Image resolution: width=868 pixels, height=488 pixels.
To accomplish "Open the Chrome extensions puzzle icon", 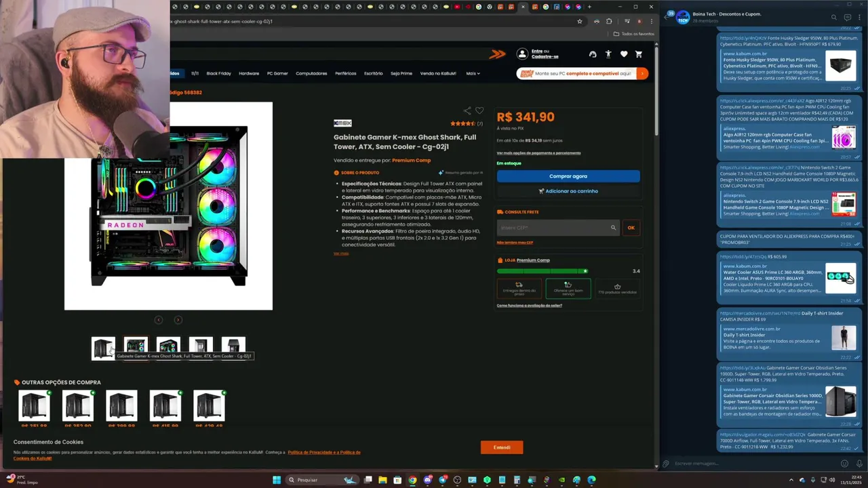I will point(609,21).
